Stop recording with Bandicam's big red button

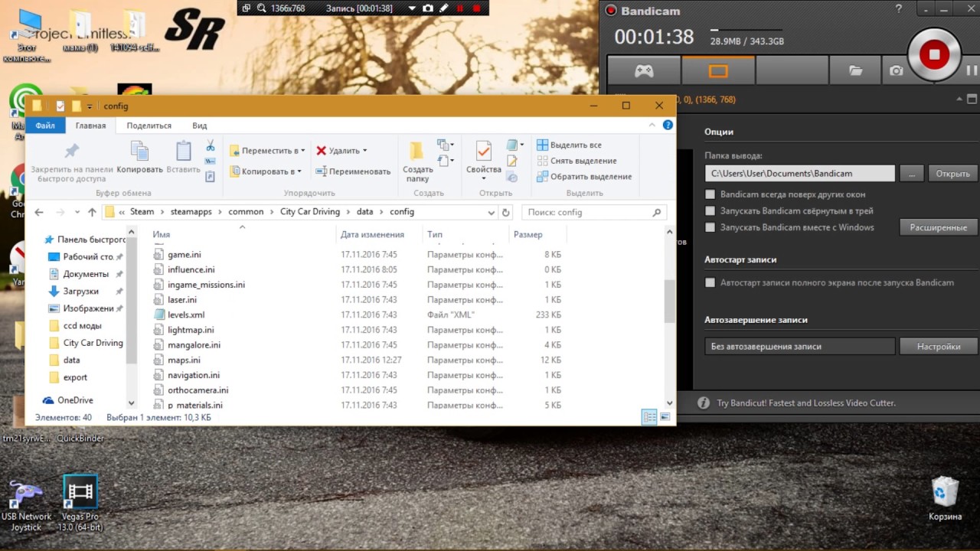933,55
